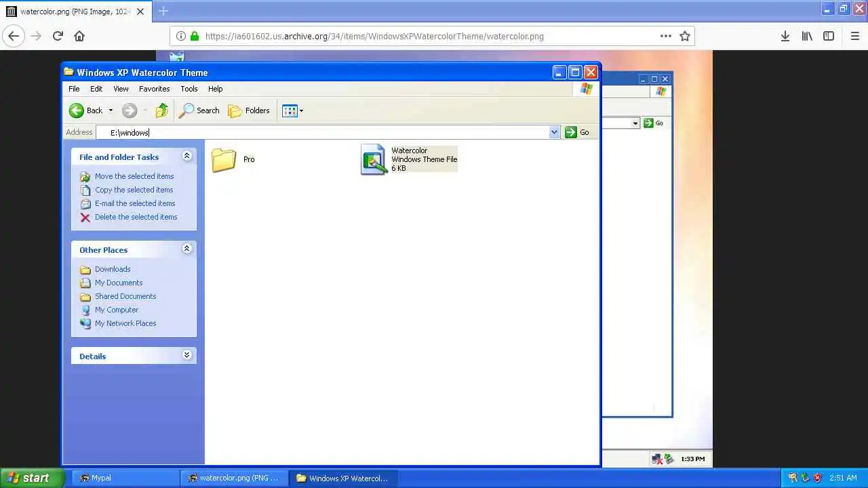Click the green padlock security icon
This screenshot has width=868, height=488.
(195, 36)
